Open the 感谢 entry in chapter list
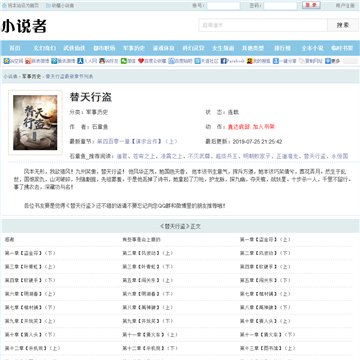360x360 pixels. point(9,239)
